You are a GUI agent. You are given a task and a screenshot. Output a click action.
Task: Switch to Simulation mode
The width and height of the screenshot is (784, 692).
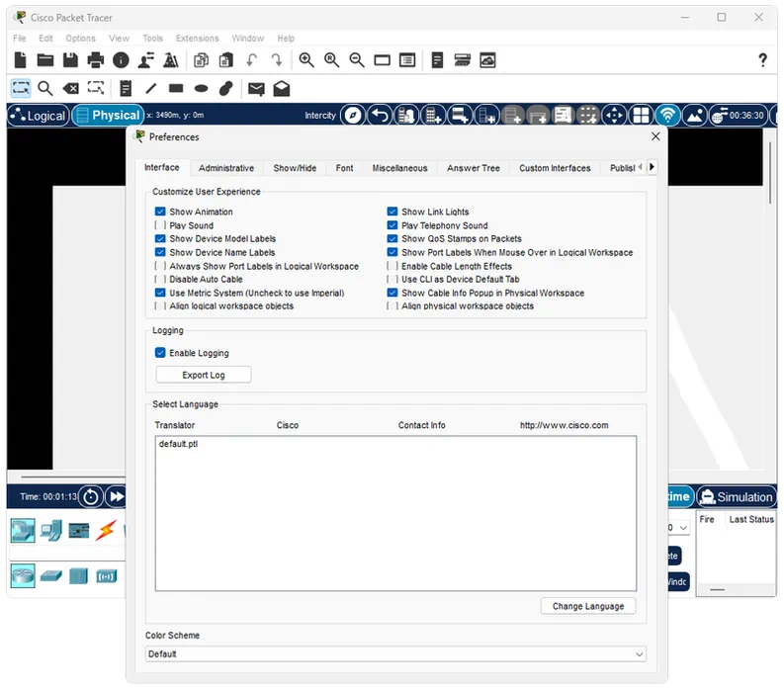(737, 497)
